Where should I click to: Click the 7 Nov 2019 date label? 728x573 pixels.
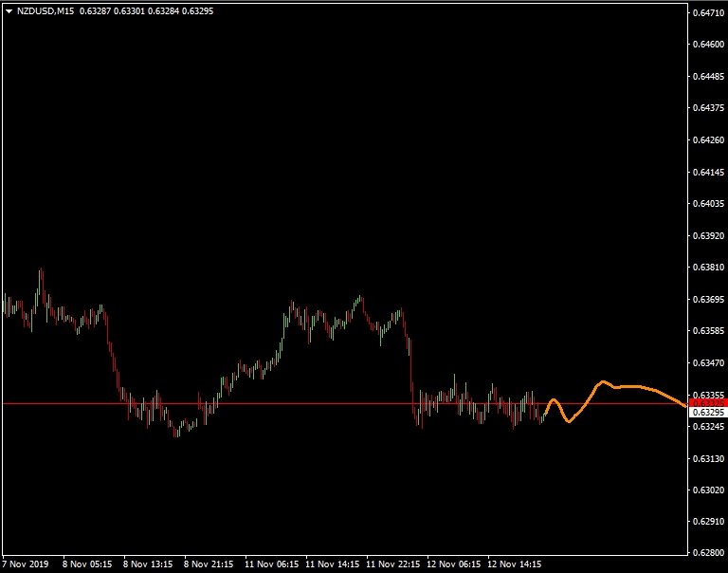click(26, 563)
